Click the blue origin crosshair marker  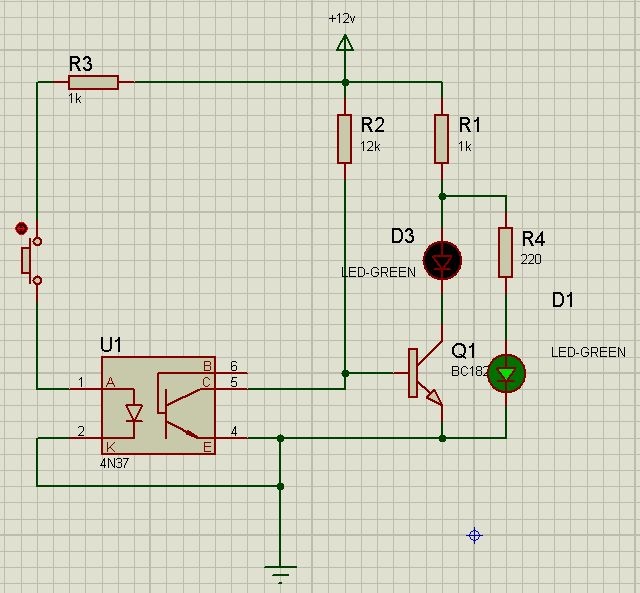[475, 536]
